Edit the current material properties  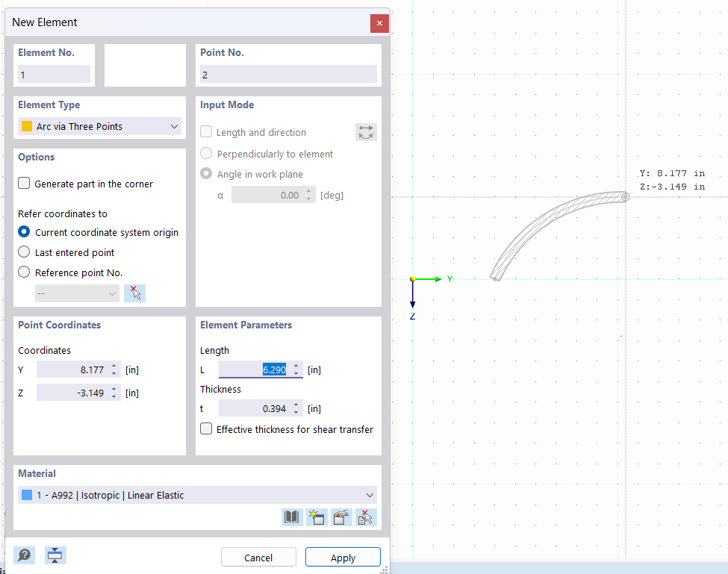tap(341, 517)
